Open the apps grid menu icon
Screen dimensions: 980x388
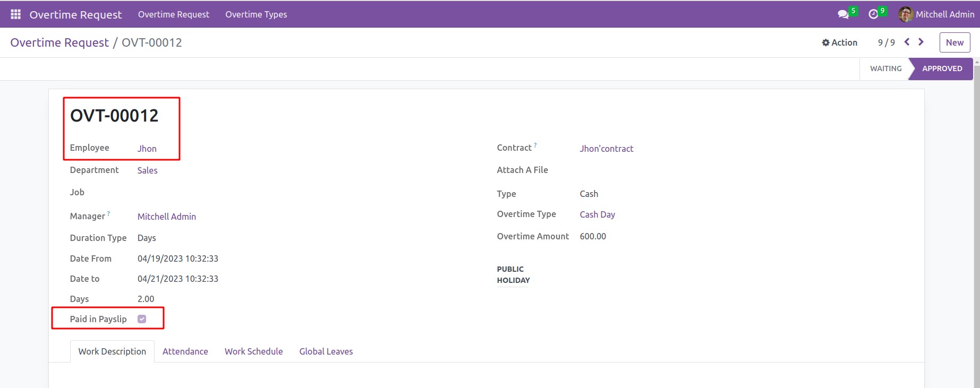click(x=15, y=14)
